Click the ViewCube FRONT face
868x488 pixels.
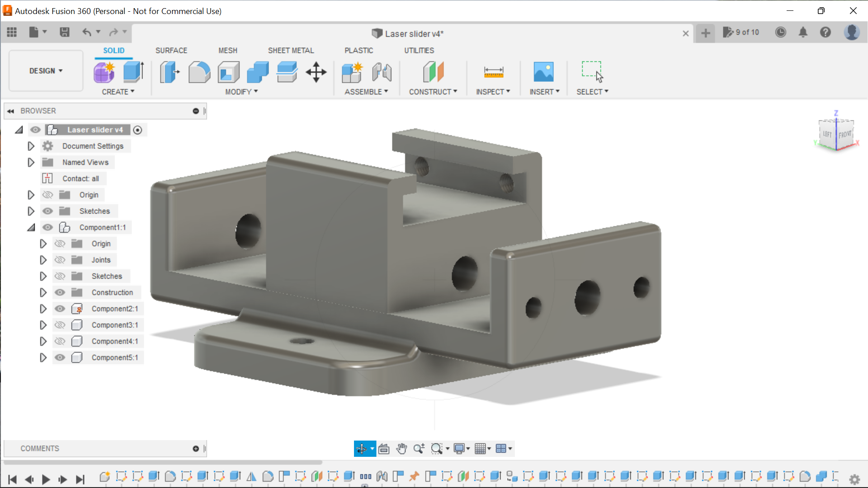point(844,134)
